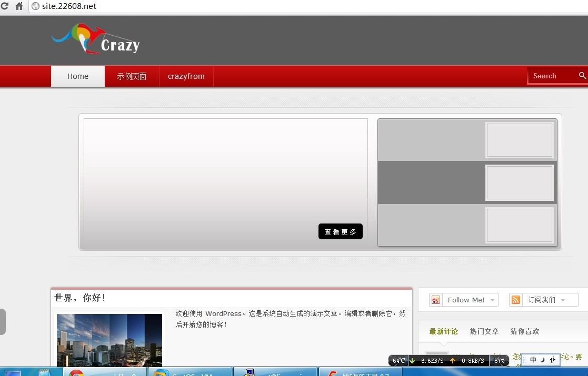Open the 示例页面 navigation item

[x=132, y=76]
